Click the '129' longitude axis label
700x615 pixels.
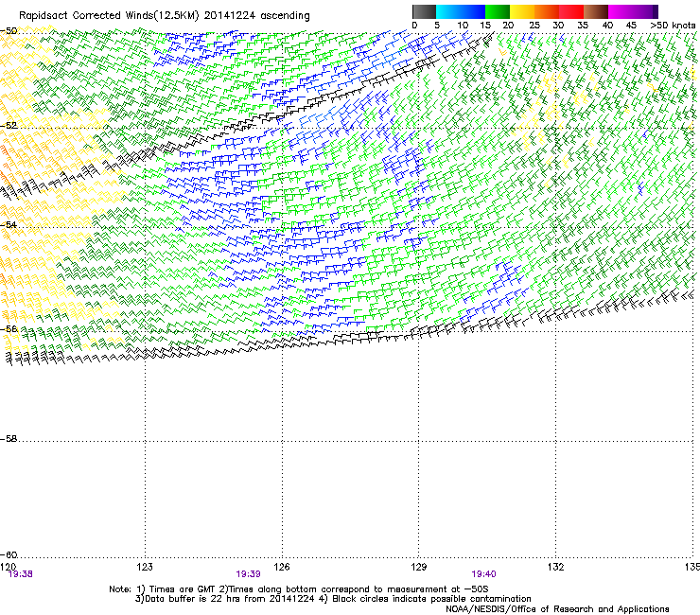coord(419,567)
